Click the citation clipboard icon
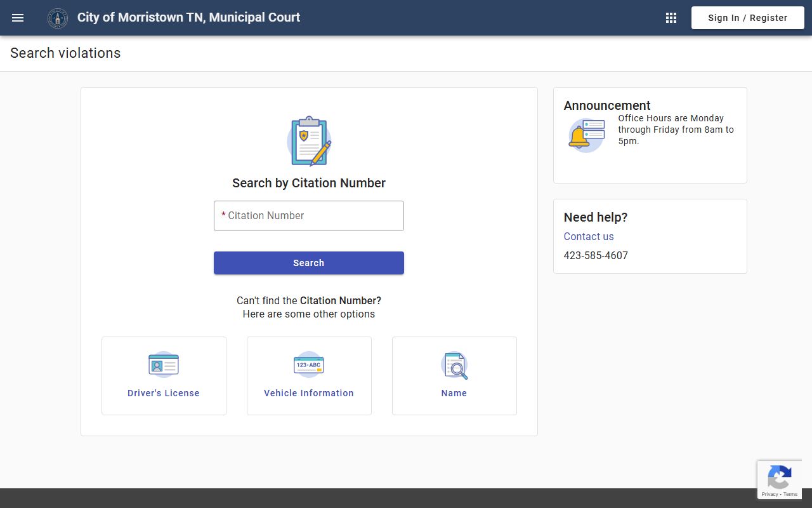This screenshot has width=812, height=508. coord(309,141)
